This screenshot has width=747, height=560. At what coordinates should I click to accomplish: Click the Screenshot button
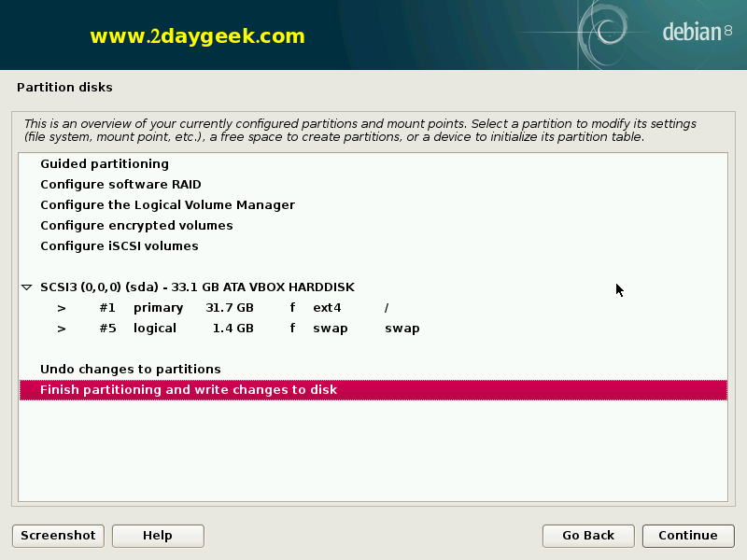pyautogui.click(x=58, y=536)
